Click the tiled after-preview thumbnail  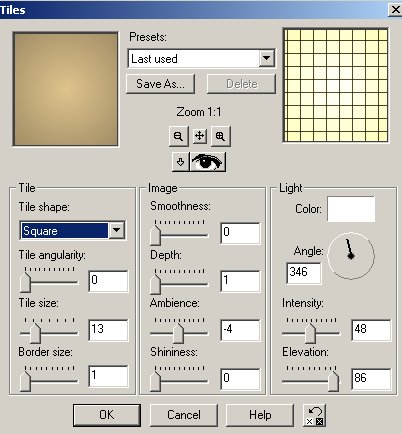336,86
